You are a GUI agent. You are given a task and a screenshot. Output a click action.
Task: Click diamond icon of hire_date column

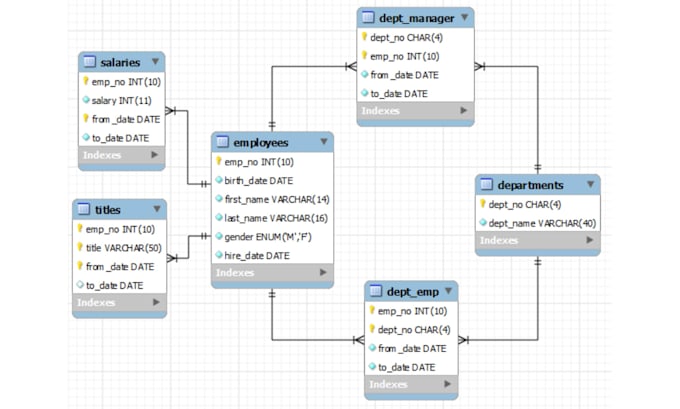coord(219,255)
